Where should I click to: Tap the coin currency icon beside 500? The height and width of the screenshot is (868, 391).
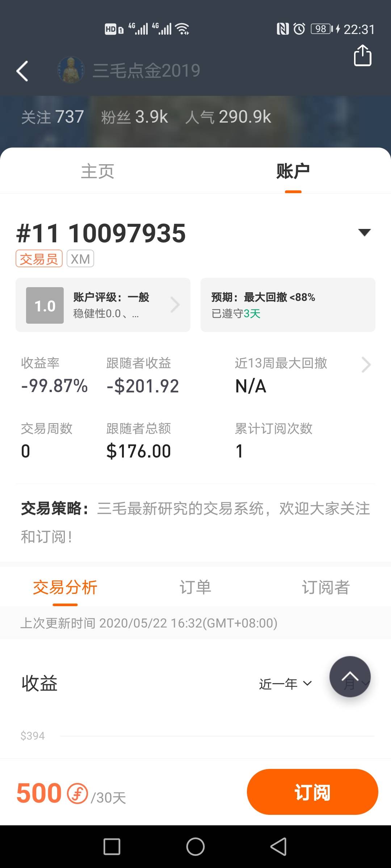pos(77,793)
